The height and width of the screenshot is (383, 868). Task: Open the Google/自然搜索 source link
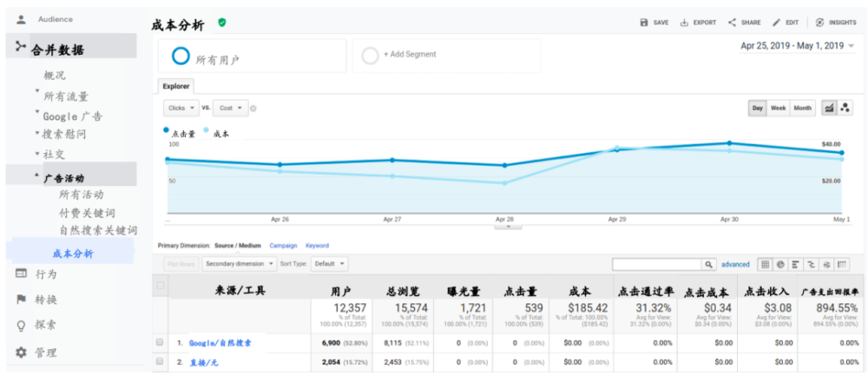(x=220, y=343)
